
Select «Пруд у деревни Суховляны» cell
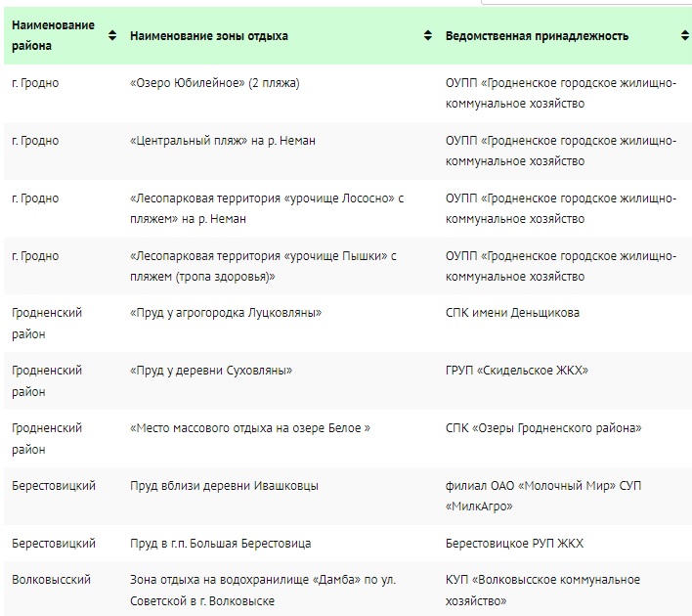(x=211, y=370)
